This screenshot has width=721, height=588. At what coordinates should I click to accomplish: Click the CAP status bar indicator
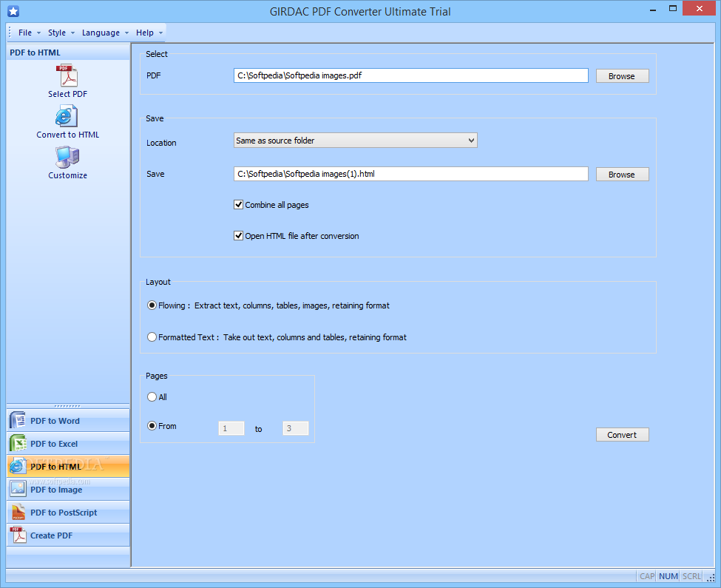[647, 576]
